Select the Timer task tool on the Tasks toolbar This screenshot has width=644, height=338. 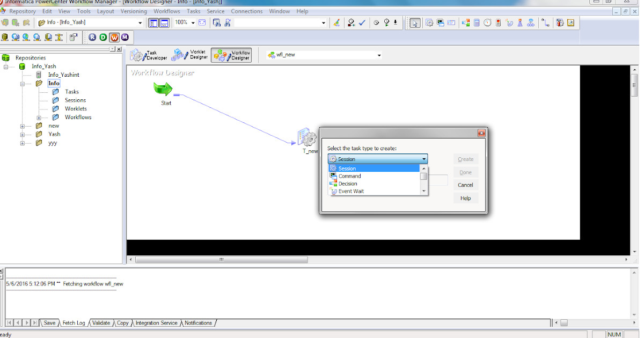point(487,23)
